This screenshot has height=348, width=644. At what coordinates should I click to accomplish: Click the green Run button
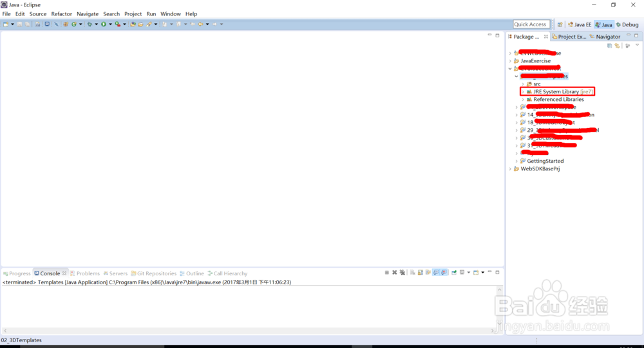pyautogui.click(x=104, y=24)
